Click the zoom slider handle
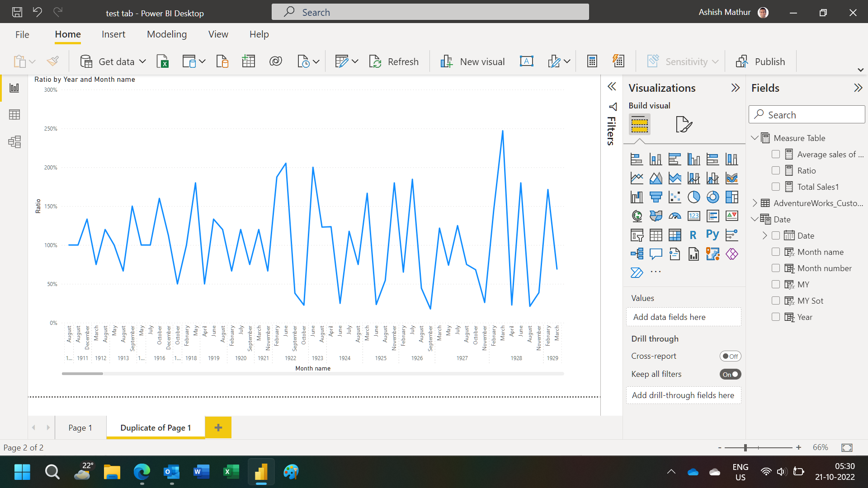868x488 pixels. (x=745, y=447)
